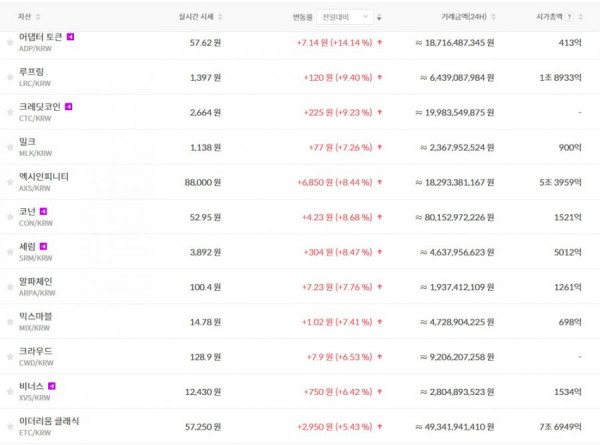This screenshot has width=600, height=445.
Task: Click the purple notice icon beside 어댑터 토큰
Action: pos(70,37)
